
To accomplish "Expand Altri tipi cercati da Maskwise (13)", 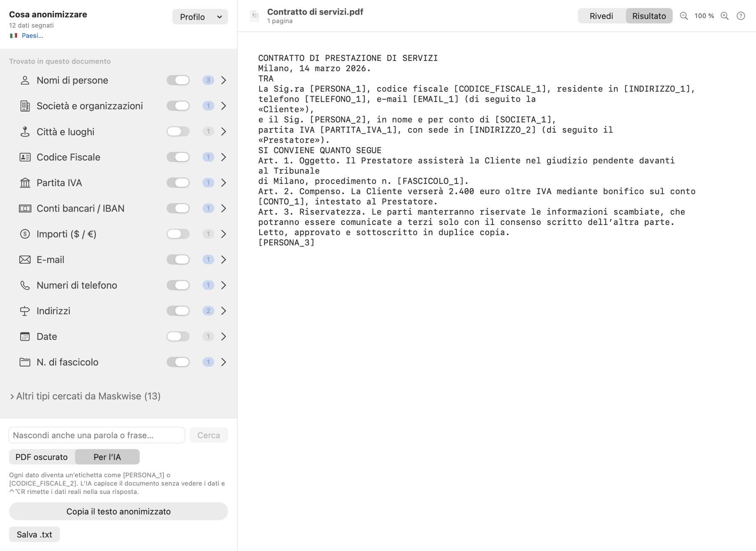I will click(x=85, y=396).
